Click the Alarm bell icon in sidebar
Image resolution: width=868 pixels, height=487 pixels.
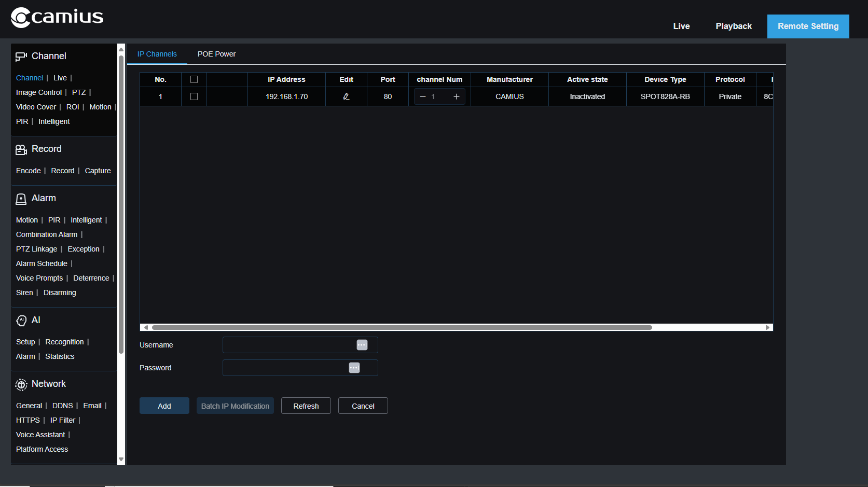point(21,199)
